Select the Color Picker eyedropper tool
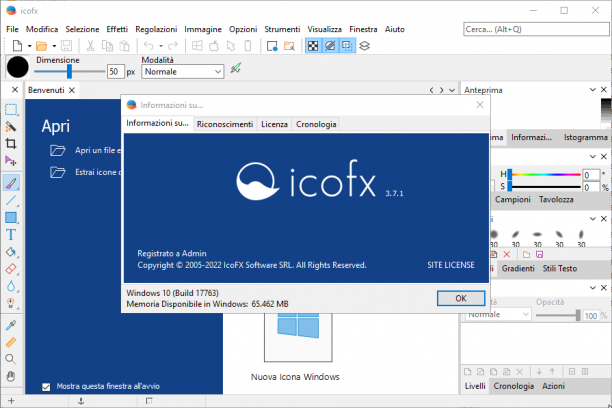This screenshot has height=408, width=612. tap(11, 325)
